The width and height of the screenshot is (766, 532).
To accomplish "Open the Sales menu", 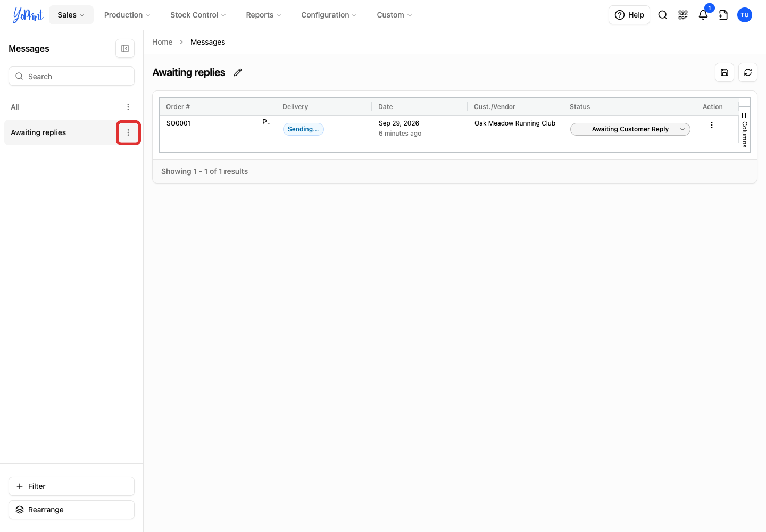I will coord(71,15).
